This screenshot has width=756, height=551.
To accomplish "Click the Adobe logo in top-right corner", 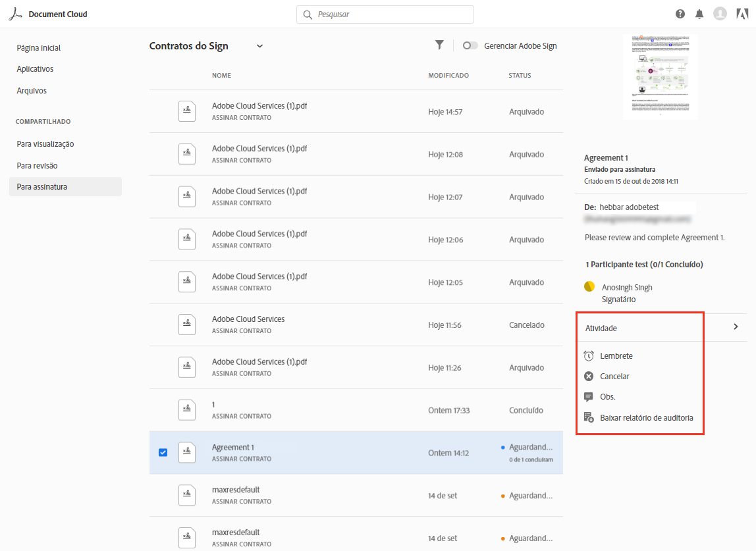I will pos(740,14).
